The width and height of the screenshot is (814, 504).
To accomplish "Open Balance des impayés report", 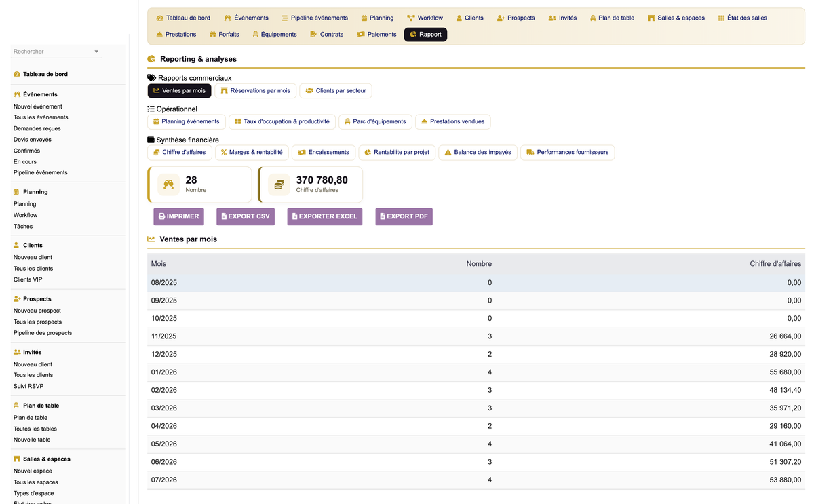I will 478,153.
